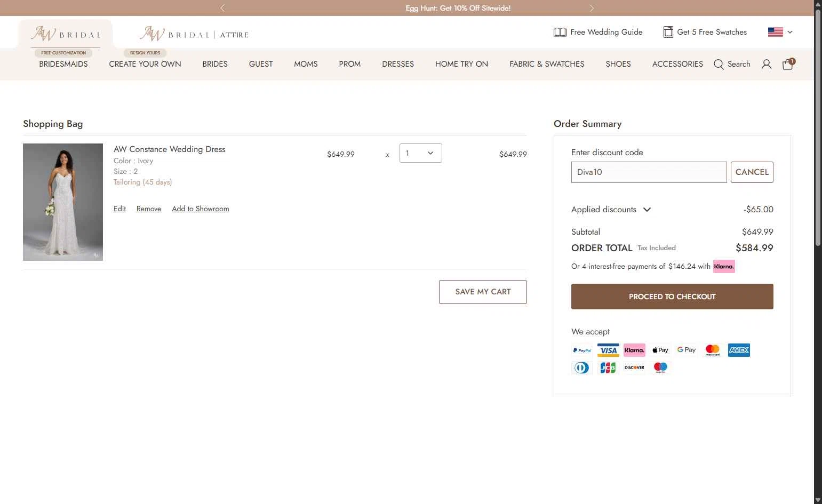Click Proceed to Checkout button
The image size is (822, 504).
pyautogui.click(x=672, y=297)
